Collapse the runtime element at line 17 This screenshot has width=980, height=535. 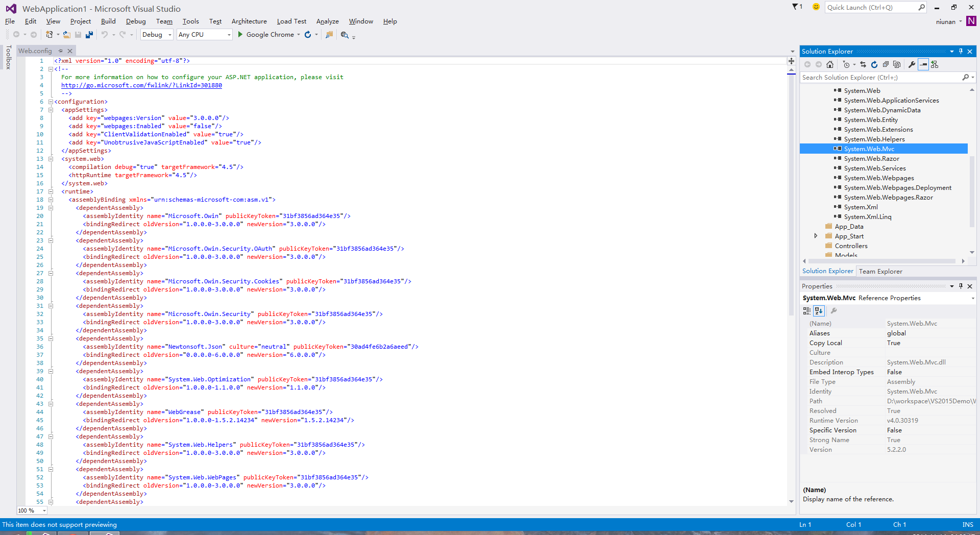click(x=51, y=191)
